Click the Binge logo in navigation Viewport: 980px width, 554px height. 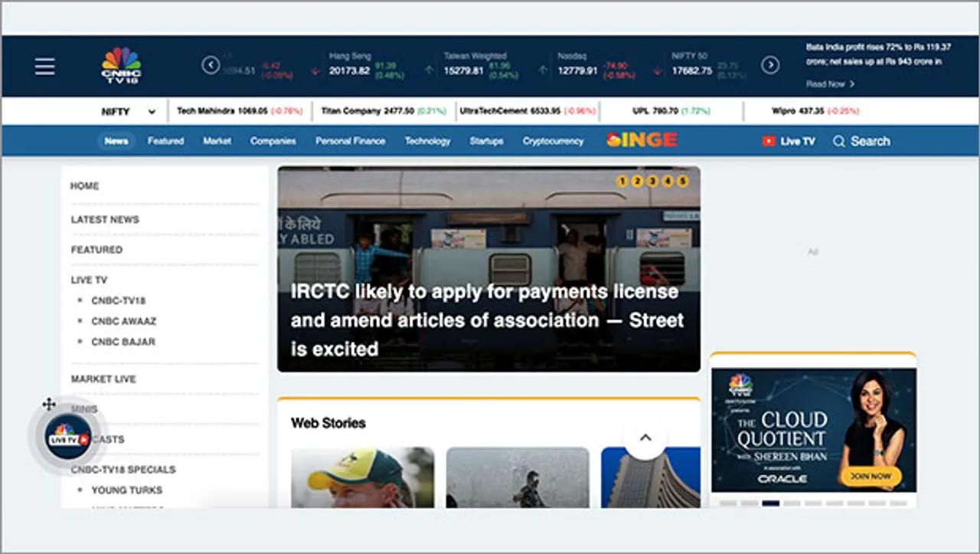(642, 140)
